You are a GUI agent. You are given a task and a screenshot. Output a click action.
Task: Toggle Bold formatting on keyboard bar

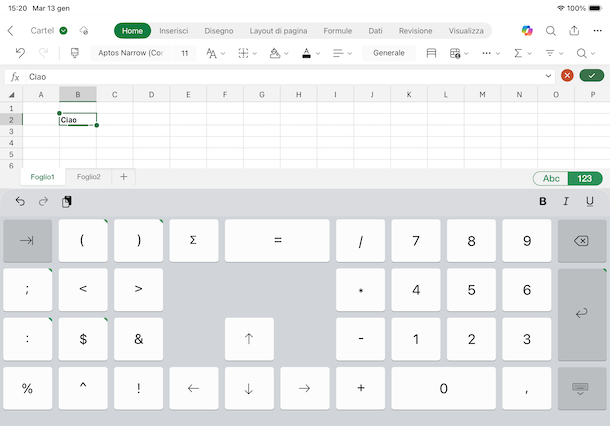click(x=543, y=201)
